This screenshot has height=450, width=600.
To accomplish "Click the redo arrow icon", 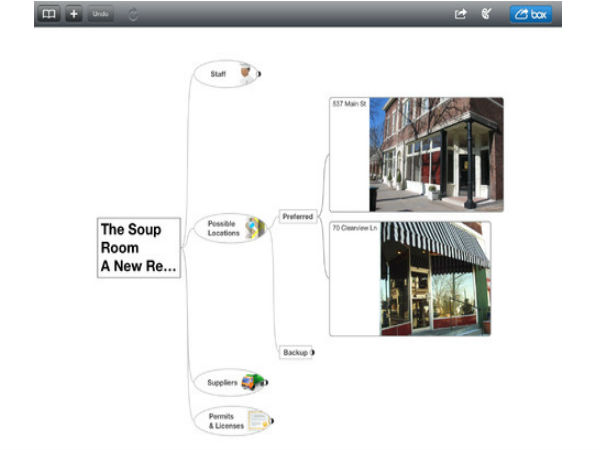I will click(x=134, y=15).
